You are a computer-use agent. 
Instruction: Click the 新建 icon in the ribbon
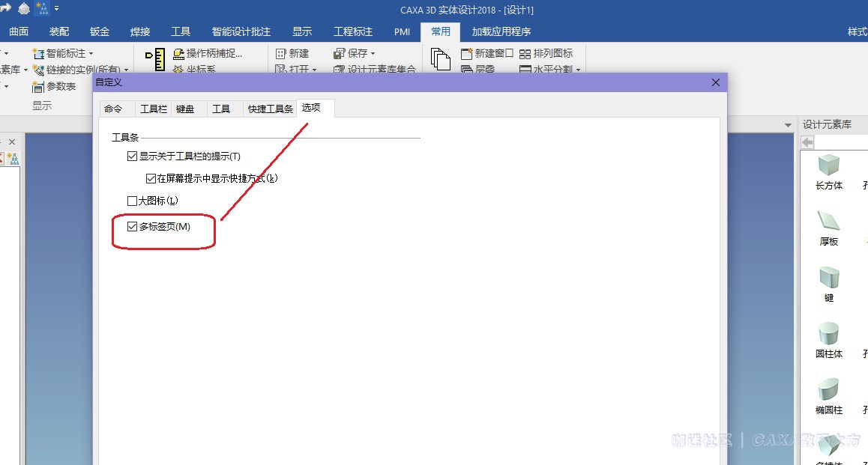click(x=280, y=54)
